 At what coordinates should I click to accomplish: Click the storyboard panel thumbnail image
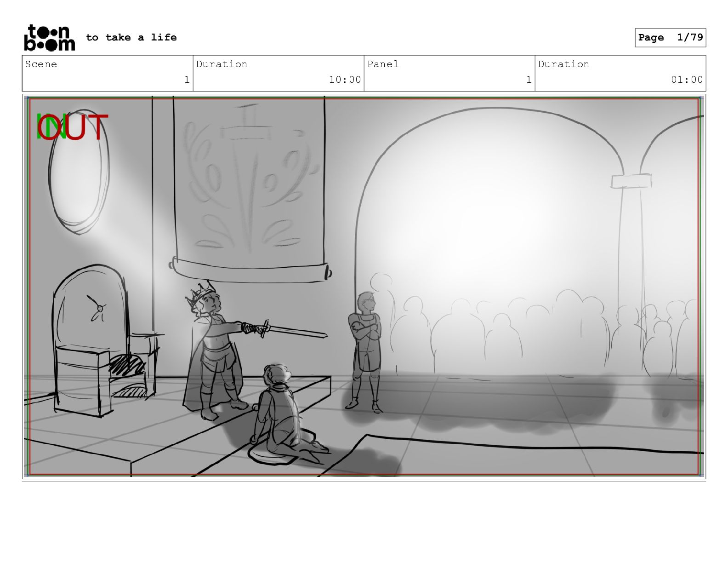tap(364, 286)
